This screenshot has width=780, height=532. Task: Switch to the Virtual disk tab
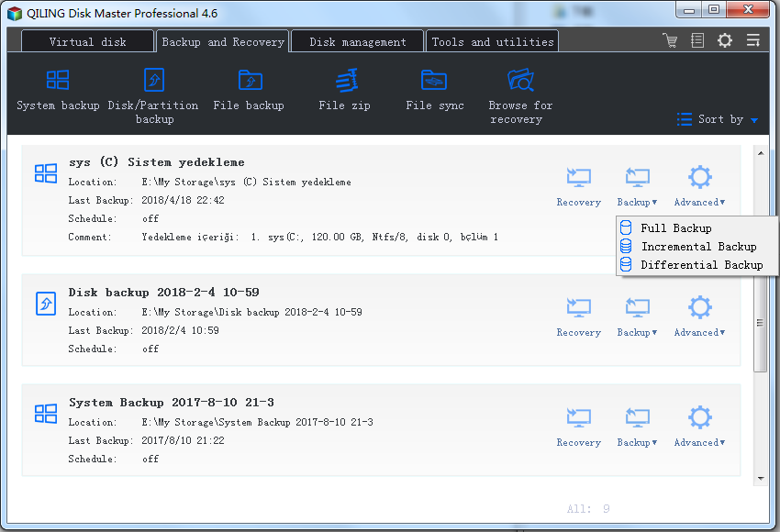[x=87, y=42]
